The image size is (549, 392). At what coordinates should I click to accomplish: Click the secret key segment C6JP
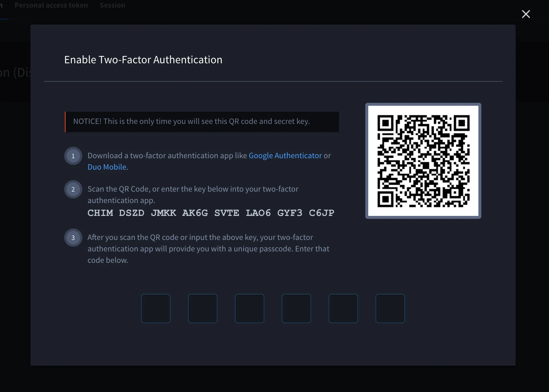322,213
